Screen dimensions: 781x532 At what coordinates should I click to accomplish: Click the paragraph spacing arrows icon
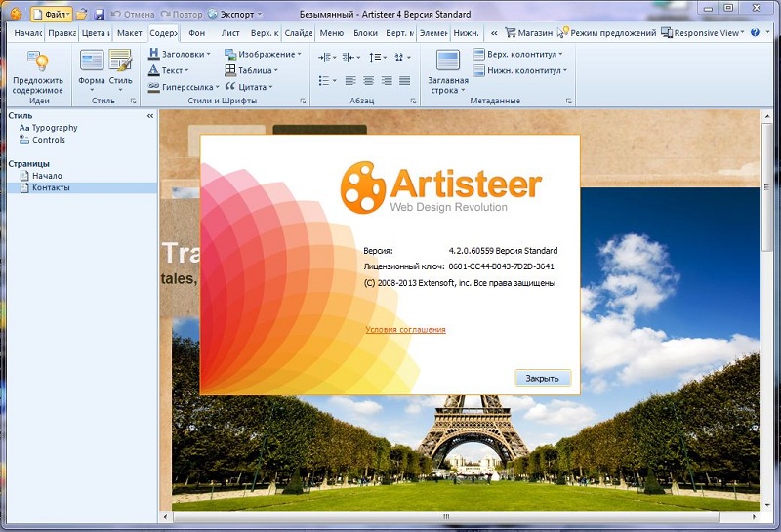[399, 58]
